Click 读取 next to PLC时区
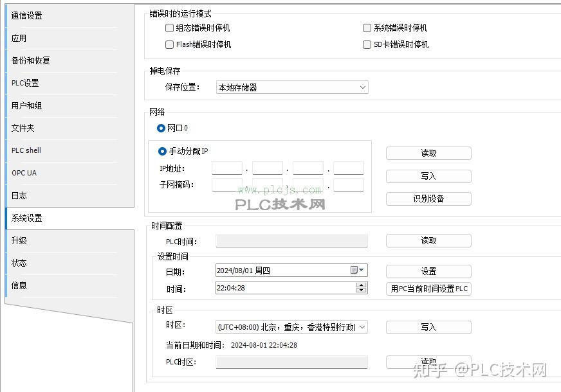561x392 pixels. coord(428,362)
